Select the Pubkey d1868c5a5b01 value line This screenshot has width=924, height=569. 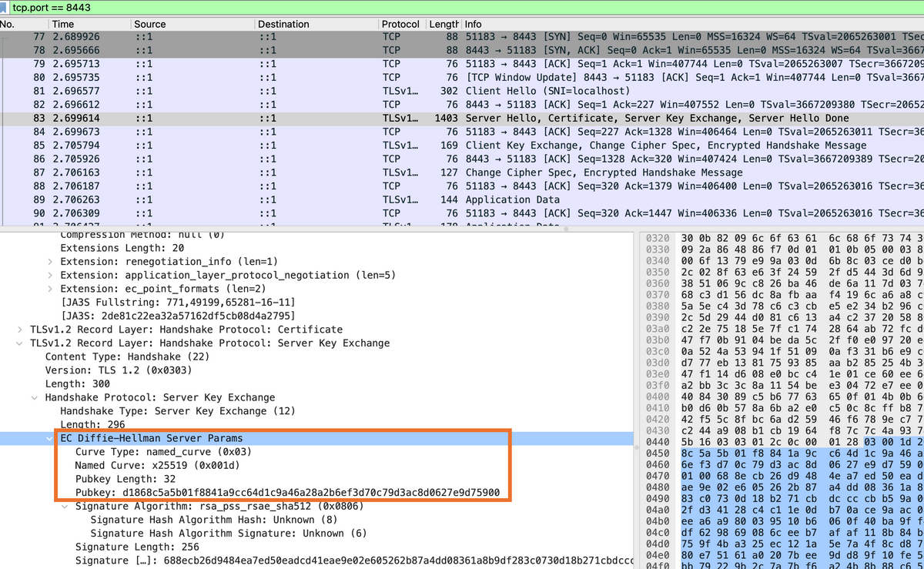287,493
